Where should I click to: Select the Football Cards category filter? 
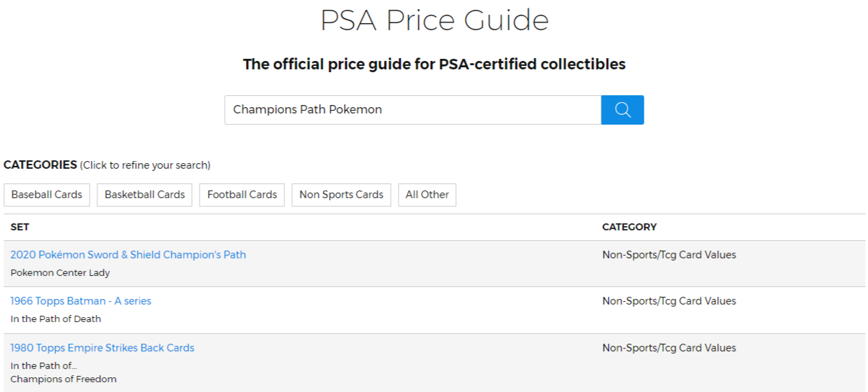pyautogui.click(x=242, y=195)
